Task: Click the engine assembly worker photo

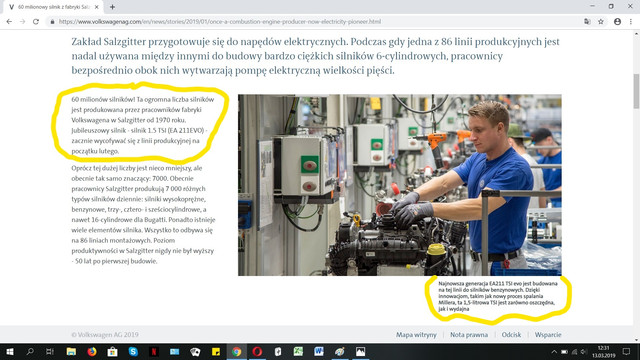Action: [x=400, y=185]
